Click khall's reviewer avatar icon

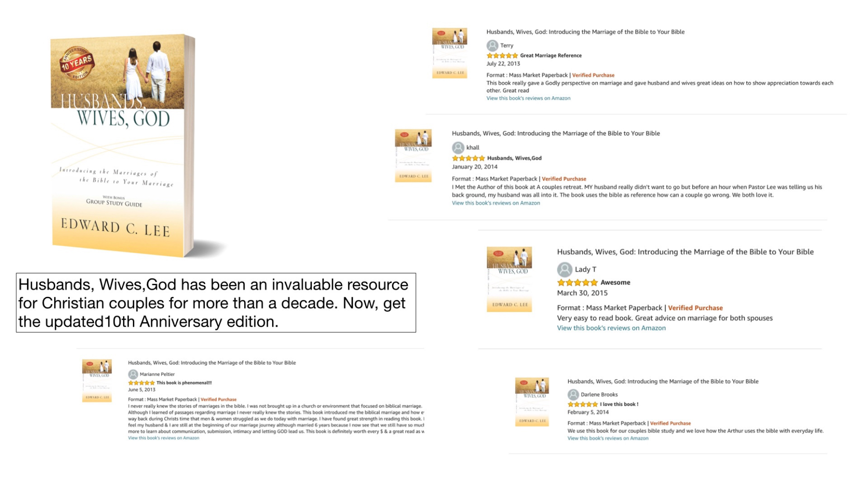coord(458,148)
